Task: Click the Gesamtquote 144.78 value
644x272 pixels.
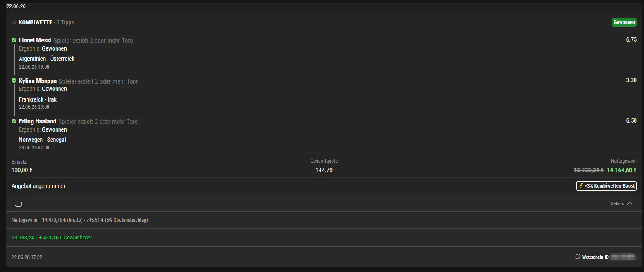Action: 324,170
